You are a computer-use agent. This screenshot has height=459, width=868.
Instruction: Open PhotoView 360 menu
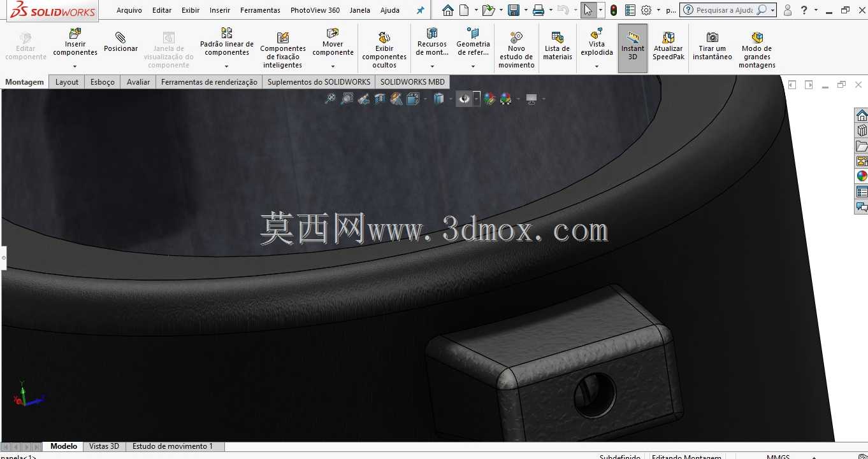[315, 10]
